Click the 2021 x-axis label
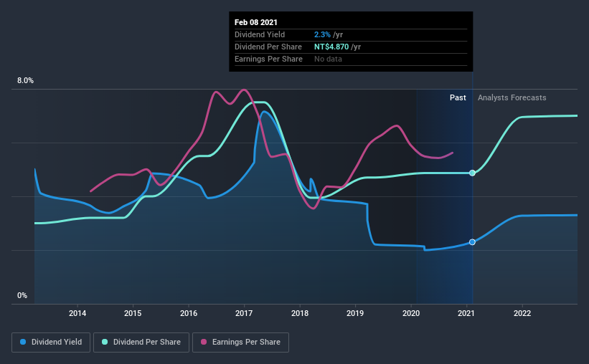The height and width of the screenshot is (364, 589). [466, 313]
